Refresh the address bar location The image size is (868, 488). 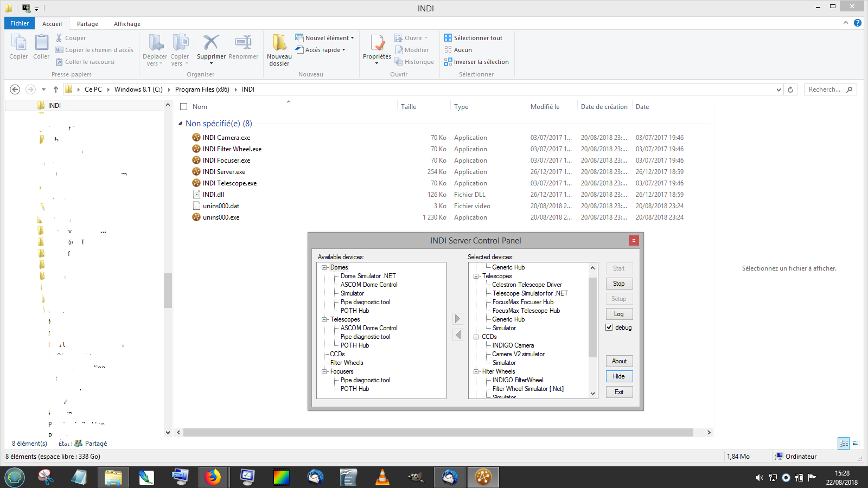(790, 89)
